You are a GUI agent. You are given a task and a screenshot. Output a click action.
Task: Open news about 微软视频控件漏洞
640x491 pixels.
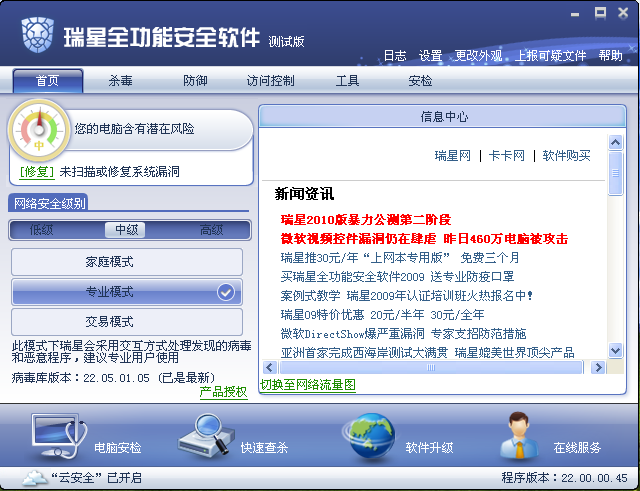click(x=424, y=238)
